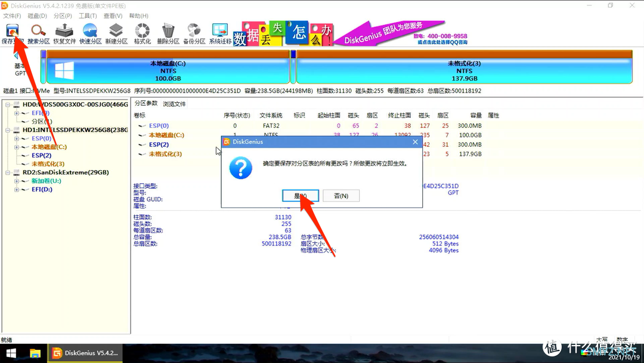Viewport: 644px width, 363px height.
Task: Click the DiskGenius taskbar button
Action: click(x=85, y=353)
